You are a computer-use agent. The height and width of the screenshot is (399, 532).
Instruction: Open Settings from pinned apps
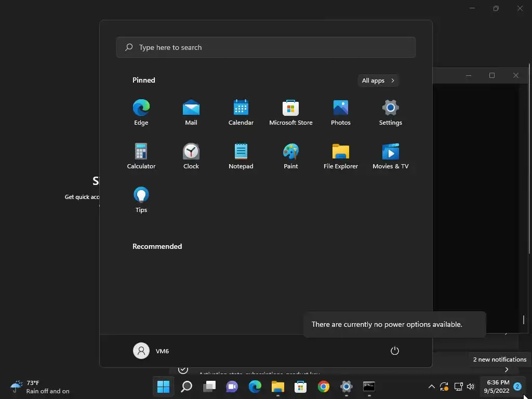pyautogui.click(x=391, y=112)
